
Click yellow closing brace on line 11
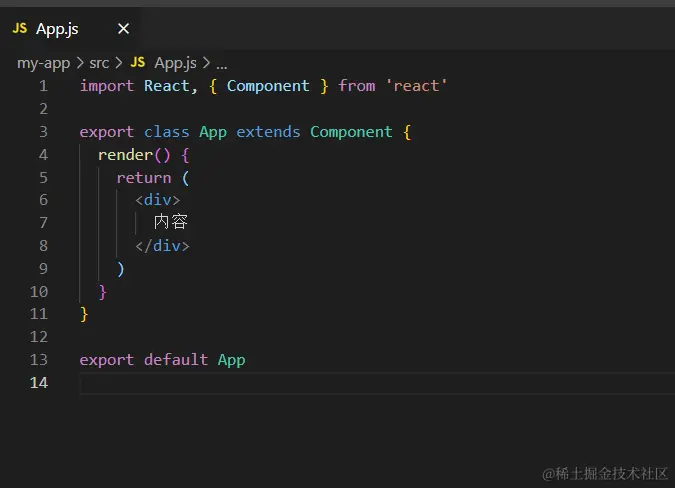click(84, 314)
